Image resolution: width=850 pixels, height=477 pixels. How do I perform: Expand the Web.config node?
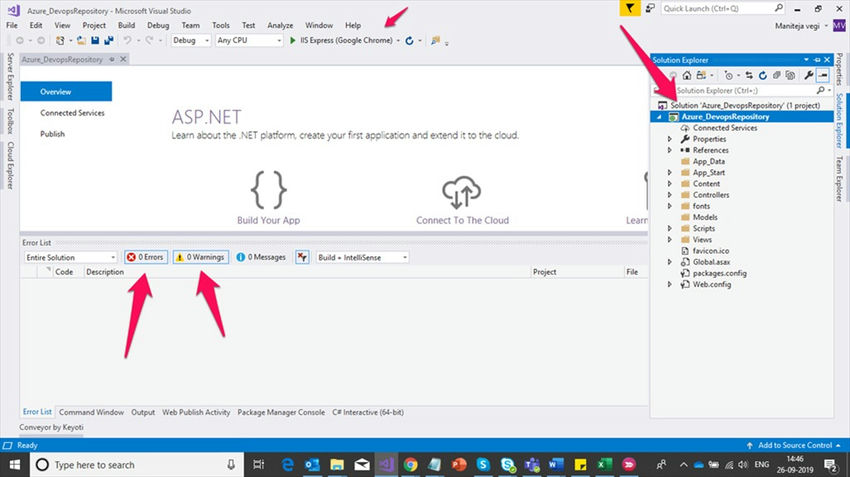[x=669, y=285]
